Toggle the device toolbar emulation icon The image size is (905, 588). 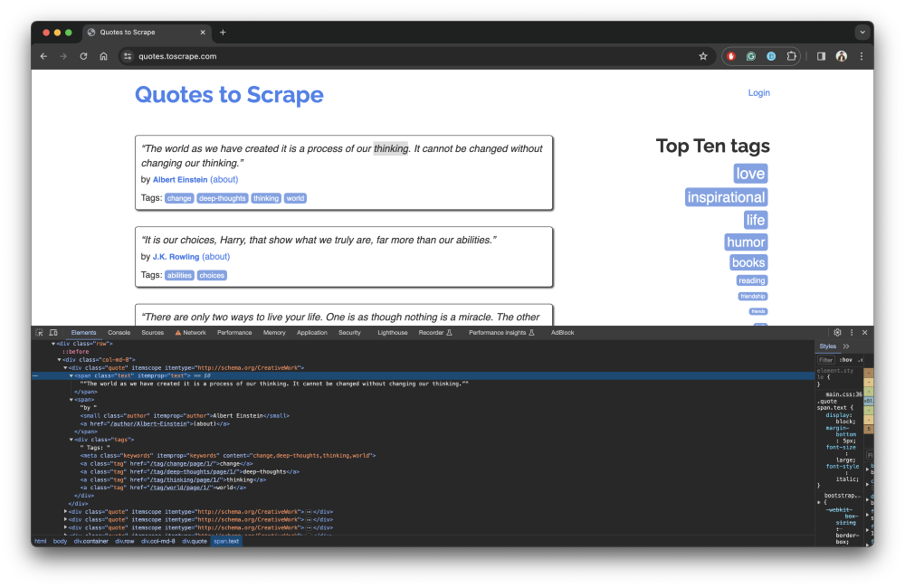pos(54,333)
